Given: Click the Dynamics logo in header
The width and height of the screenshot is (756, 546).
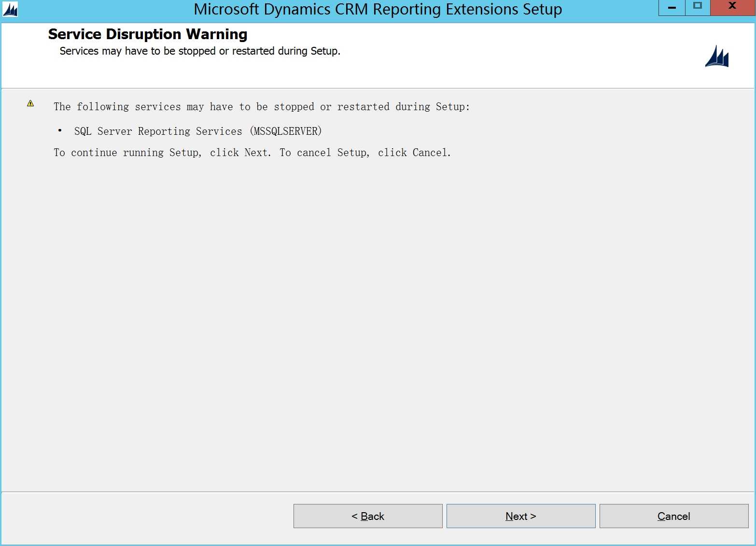Looking at the screenshot, I should coord(717,57).
